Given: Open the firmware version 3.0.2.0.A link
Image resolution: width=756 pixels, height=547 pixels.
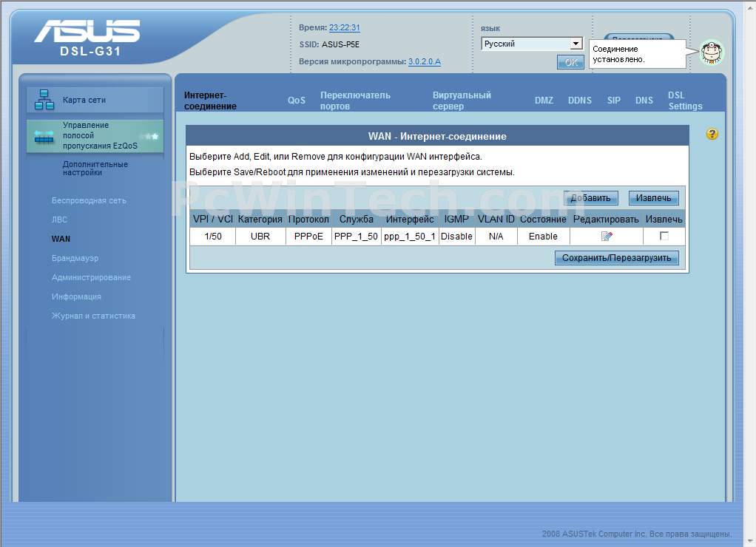Looking at the screenshot, I should (x=425, y=61).
